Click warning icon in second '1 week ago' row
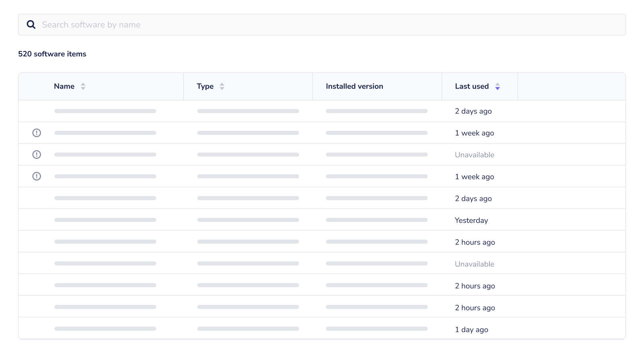The height and width of the screenshot is (362, 644). click(x=37, y=176)
